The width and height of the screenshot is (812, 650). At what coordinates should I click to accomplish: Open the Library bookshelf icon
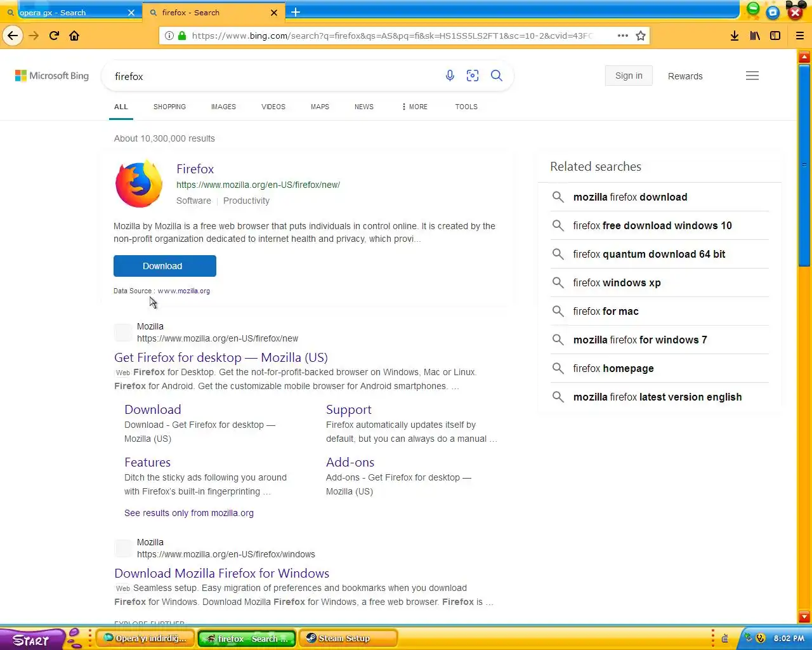(x=755, y=36)
